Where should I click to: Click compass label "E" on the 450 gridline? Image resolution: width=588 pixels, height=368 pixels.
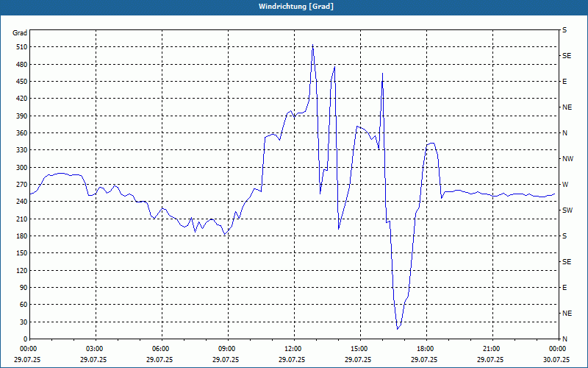click(564, 82)
